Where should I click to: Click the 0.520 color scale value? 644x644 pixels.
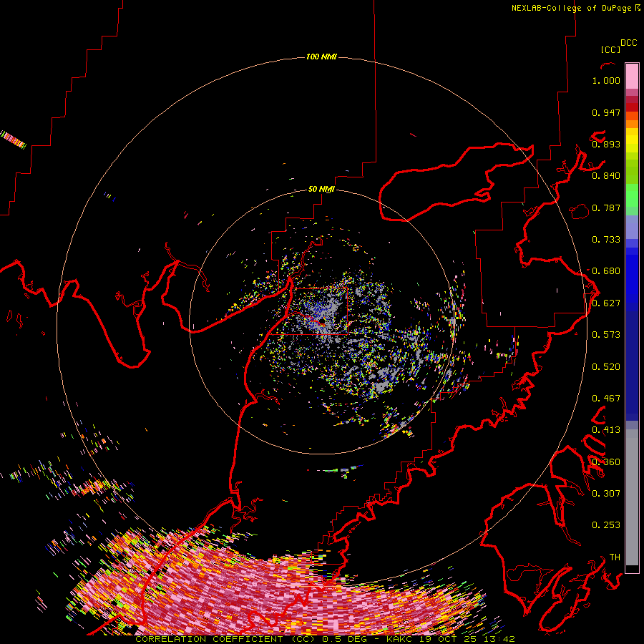[606, 367]
